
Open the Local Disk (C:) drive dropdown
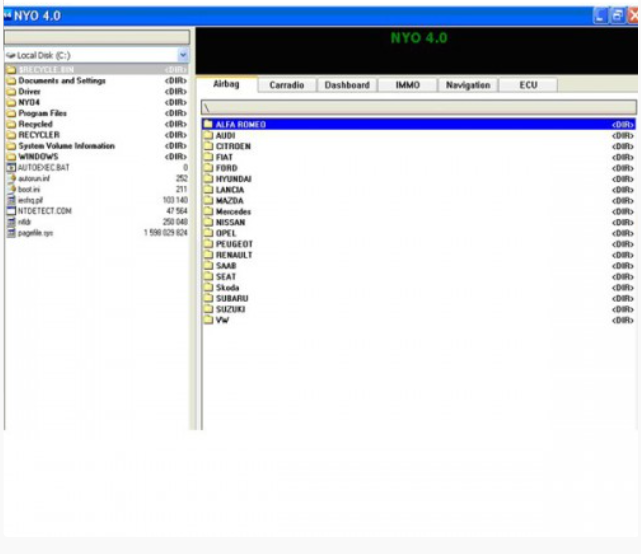pos(183,55)
